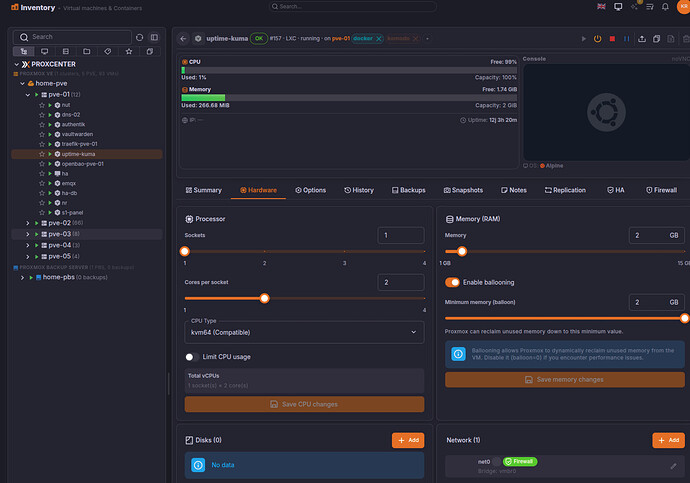
Task: Collapse the pve-01 node tree
Action: 28,94
